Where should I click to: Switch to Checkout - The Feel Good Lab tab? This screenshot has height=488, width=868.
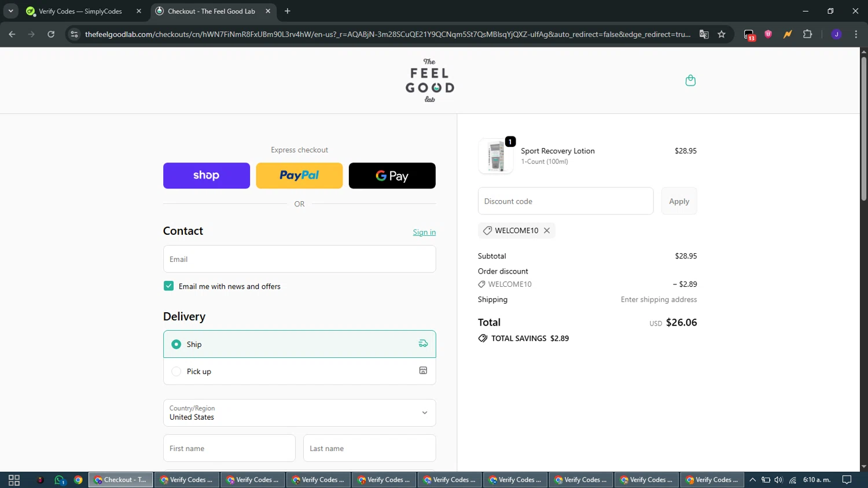click(x=212, y=11)
